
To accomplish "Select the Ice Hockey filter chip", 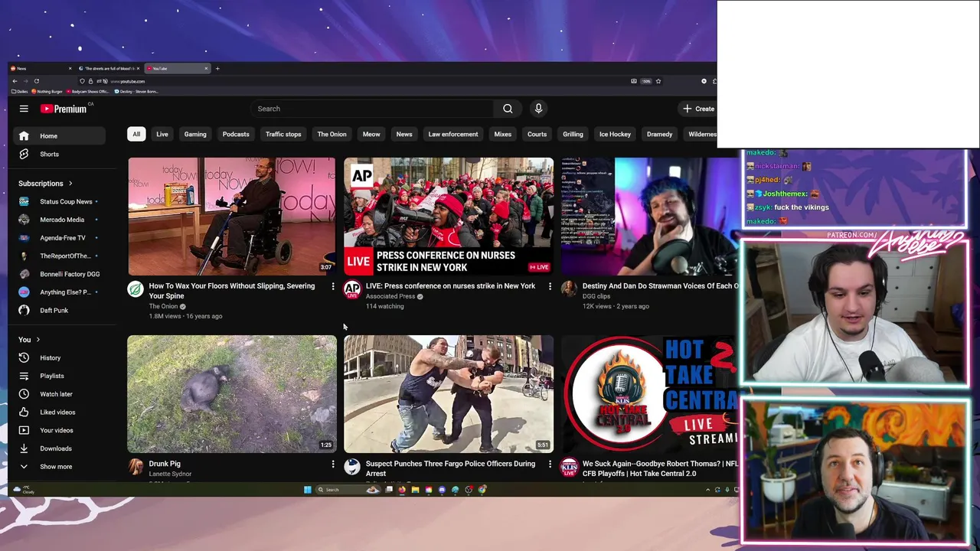I will coord(615,134).
